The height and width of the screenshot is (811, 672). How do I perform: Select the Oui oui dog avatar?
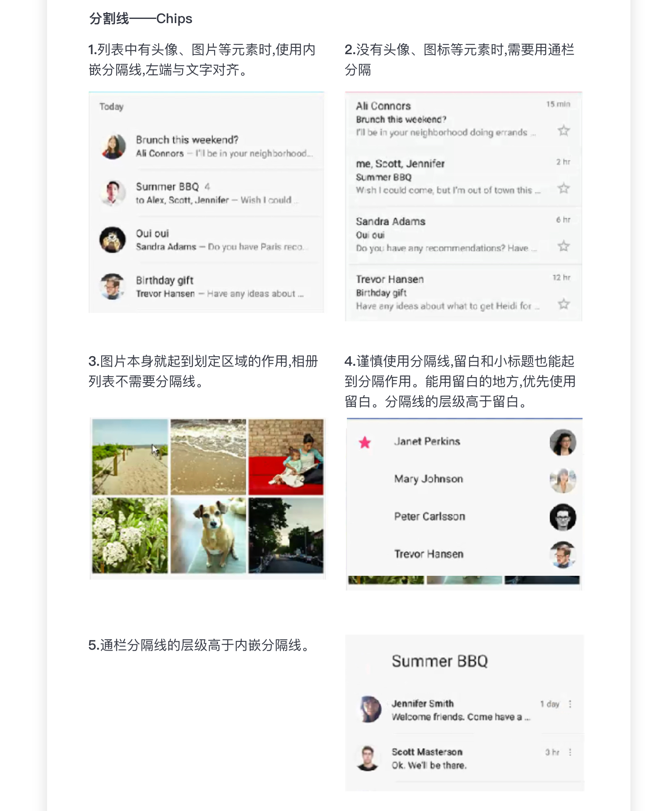113,240
